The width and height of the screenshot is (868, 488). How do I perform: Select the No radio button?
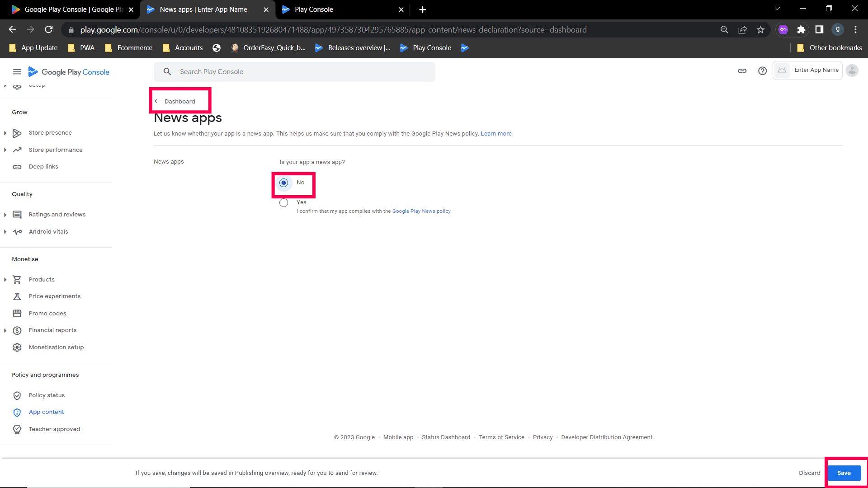pyautogui.click(x=283, y=183)
